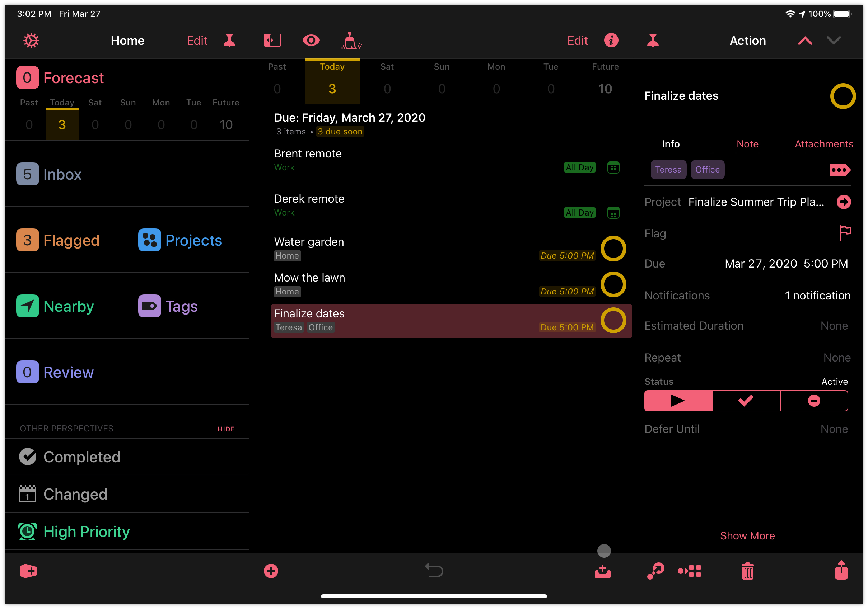Switch to the Note tab in Action panel

click(747, 144)
